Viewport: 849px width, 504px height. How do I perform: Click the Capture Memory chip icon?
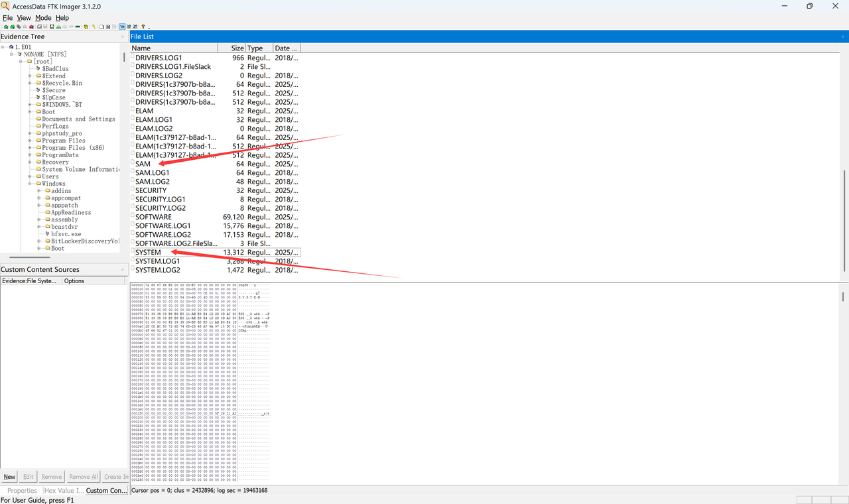coord(78,27)
